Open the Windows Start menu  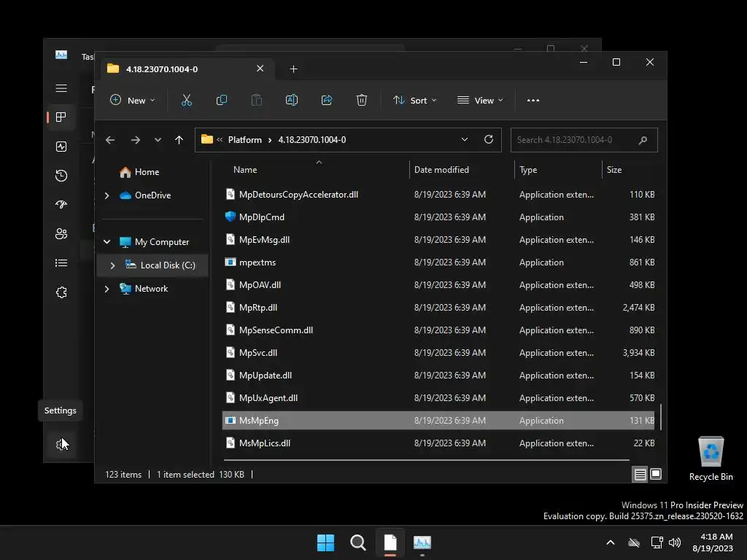(x=326, y=542)
